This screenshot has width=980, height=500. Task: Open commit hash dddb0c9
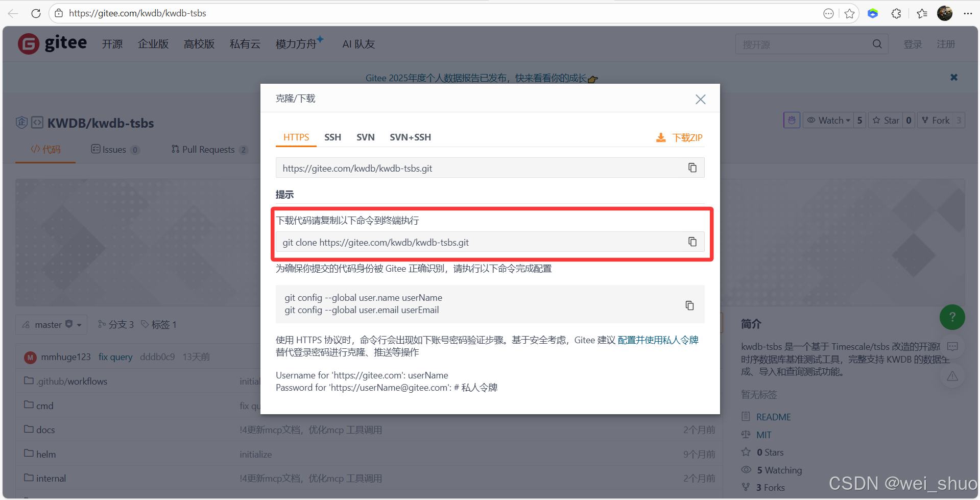click(x=157, y=357)
